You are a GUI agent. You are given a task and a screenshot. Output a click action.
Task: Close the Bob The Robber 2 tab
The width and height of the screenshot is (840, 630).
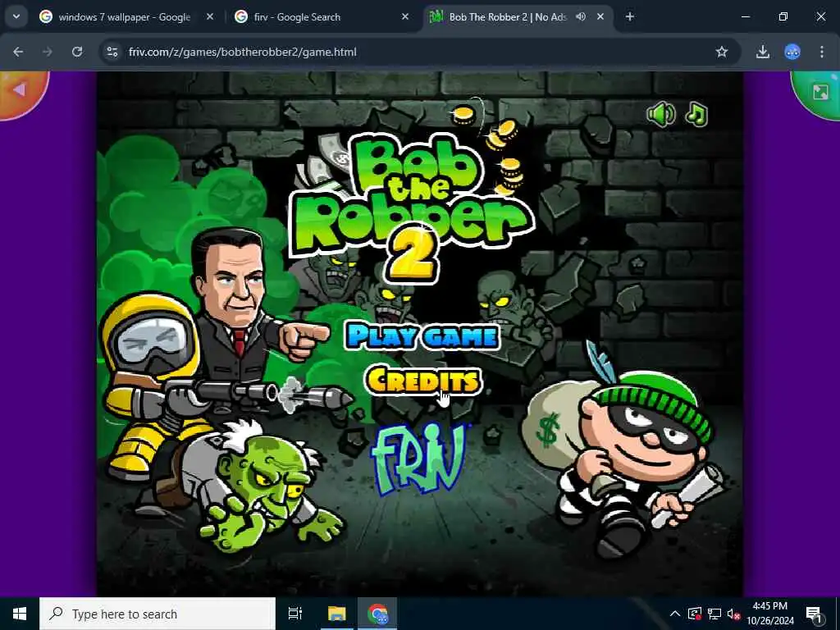pyautogui.click(x=600, y=17)
